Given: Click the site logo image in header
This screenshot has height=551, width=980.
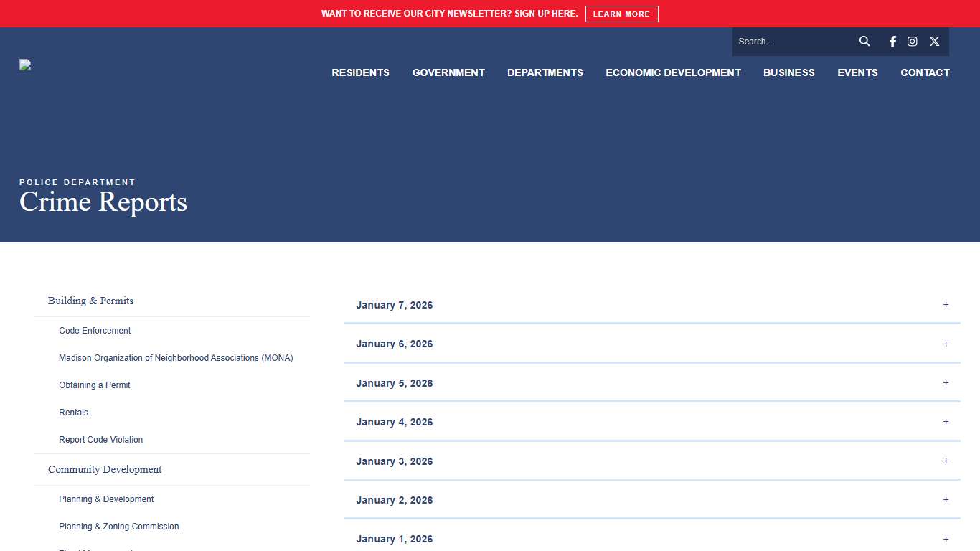Looking at the screenshot, I should pyautogui.click(x=25, y=65).
